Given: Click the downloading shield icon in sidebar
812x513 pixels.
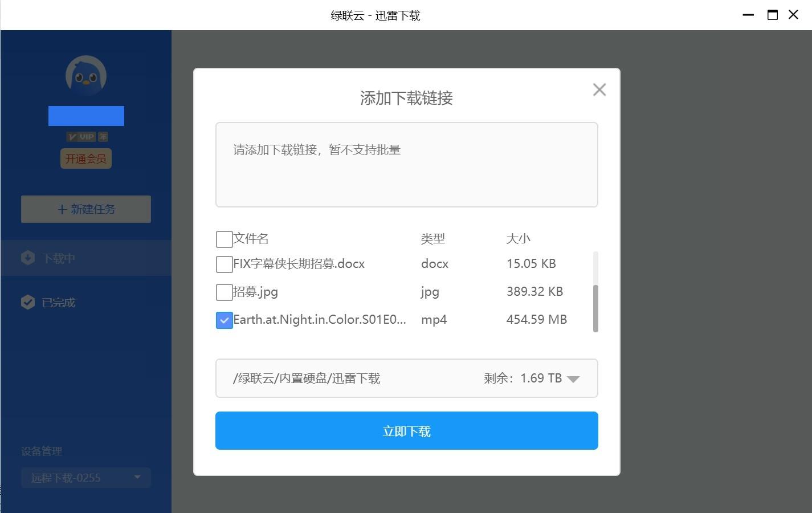Looking at the screenshot, I should pos(28,258).
